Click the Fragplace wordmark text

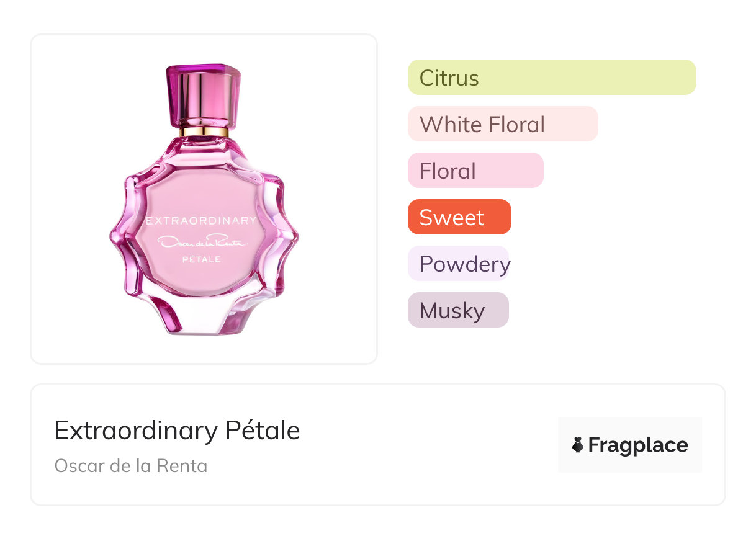pos(638,445)
